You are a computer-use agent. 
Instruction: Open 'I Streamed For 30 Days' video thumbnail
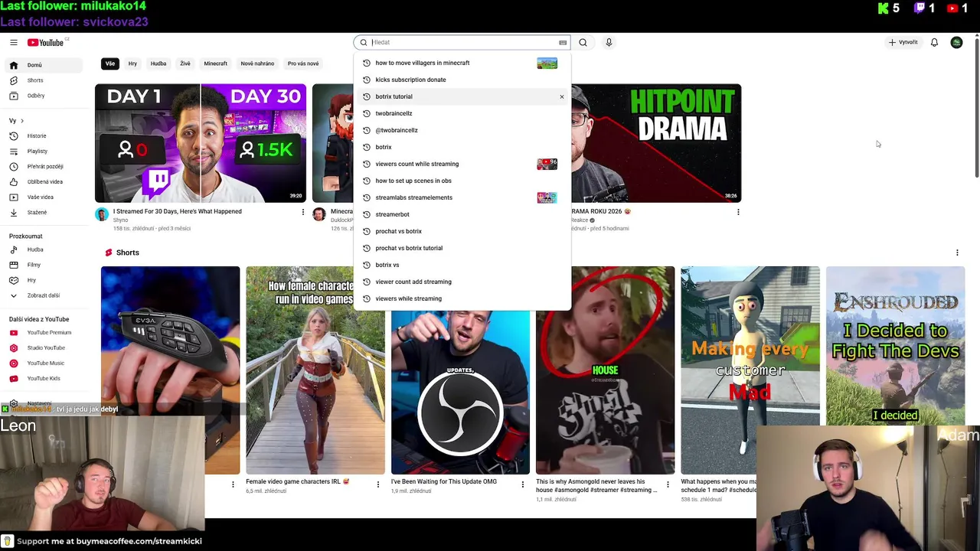pos(201,143)
